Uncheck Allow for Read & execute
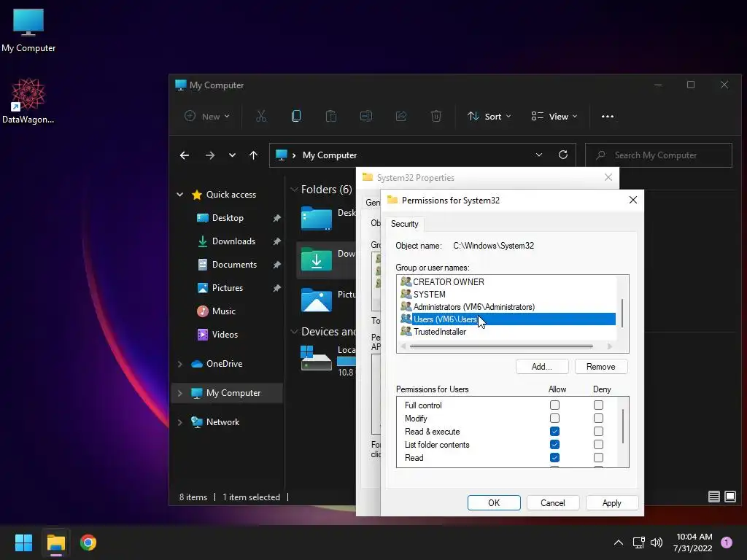The image size is (747, 560). [x=554, y=432]
